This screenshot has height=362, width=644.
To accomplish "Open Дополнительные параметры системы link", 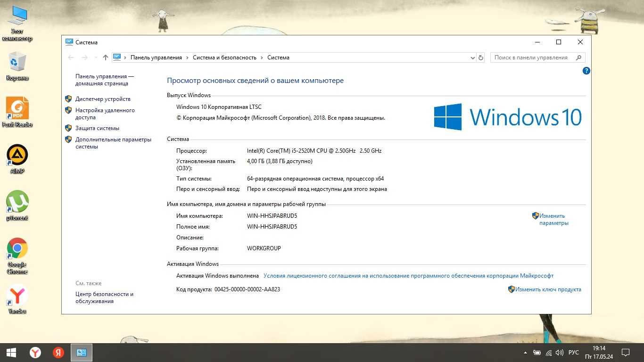I will click(x=113, y=143).
